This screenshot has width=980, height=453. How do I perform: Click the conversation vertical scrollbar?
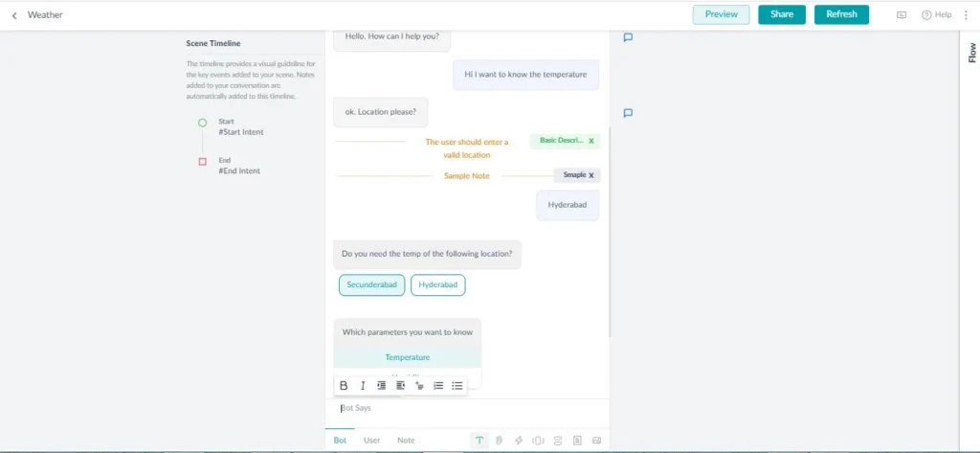[610, 232]
